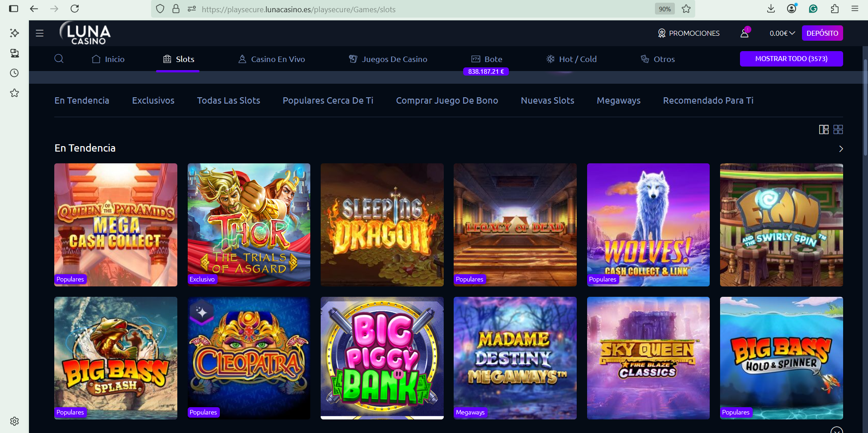
Task: Open the browser application menu
Action: click(x=855, y=9)
